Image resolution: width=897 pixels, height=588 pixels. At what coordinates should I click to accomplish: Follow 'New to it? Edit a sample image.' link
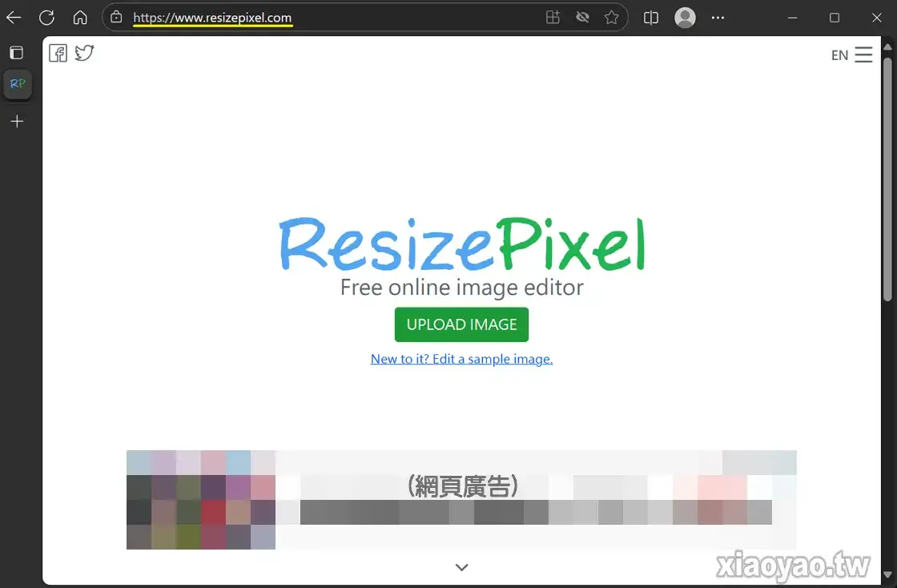click(461, 359)
